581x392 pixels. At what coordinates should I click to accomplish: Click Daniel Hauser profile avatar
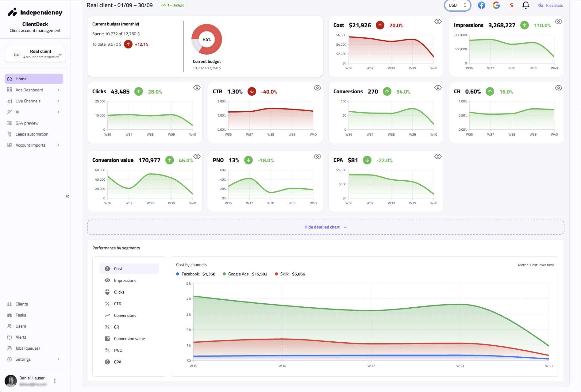(11, 381)
